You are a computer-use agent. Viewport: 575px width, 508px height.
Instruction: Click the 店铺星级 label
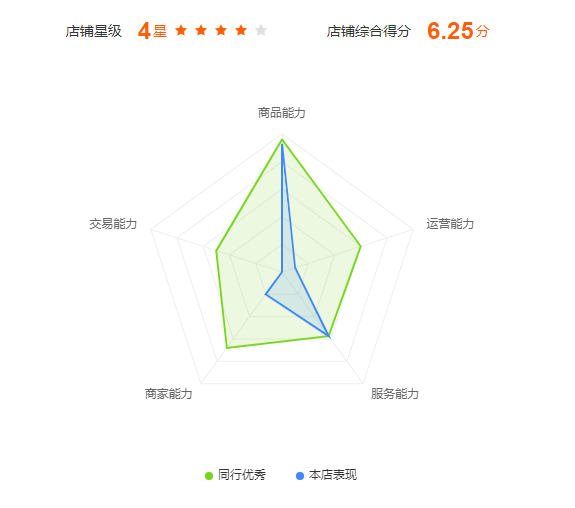[94, 32]
